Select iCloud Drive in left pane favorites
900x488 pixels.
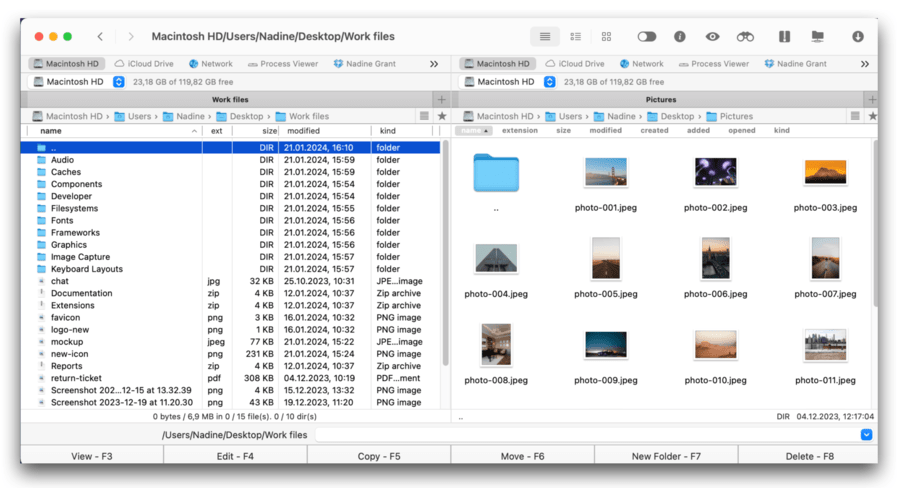(144, 64)
